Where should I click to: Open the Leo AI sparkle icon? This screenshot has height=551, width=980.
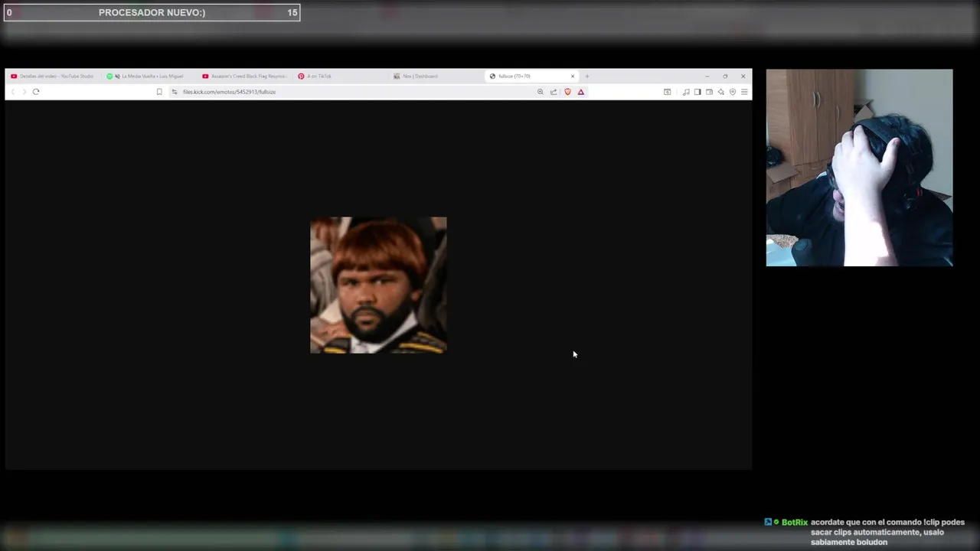(x=720, y=92)
